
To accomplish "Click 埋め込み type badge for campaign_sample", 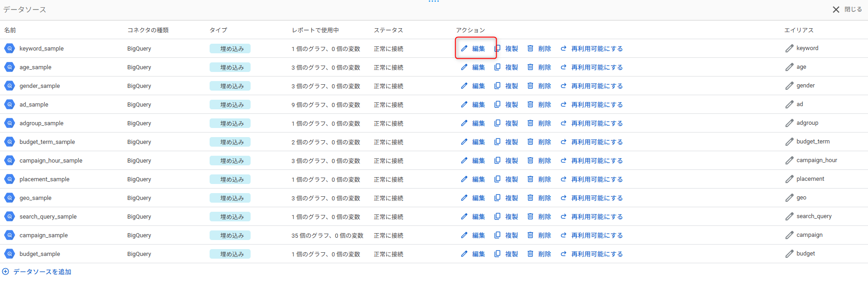I will (x=230, y=235).
